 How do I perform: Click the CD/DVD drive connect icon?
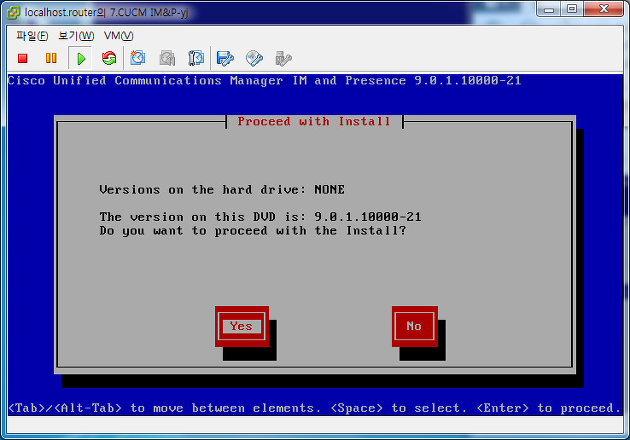[254, 59]
